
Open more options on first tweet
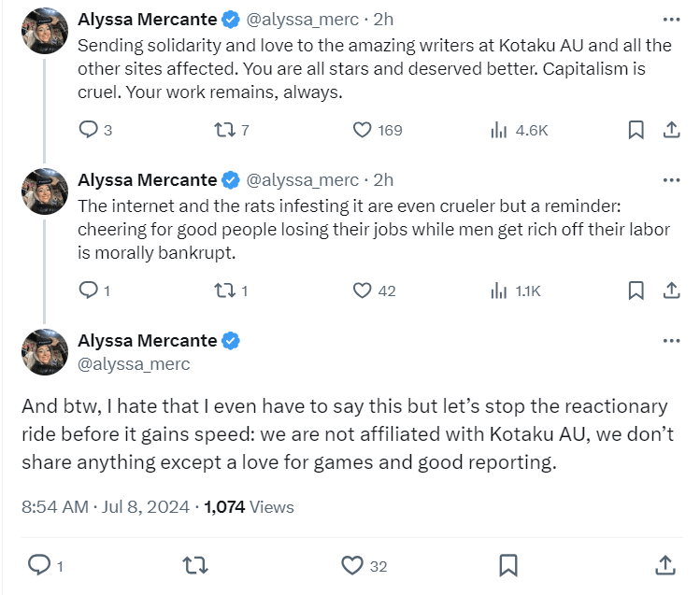(x=670, y=19)
